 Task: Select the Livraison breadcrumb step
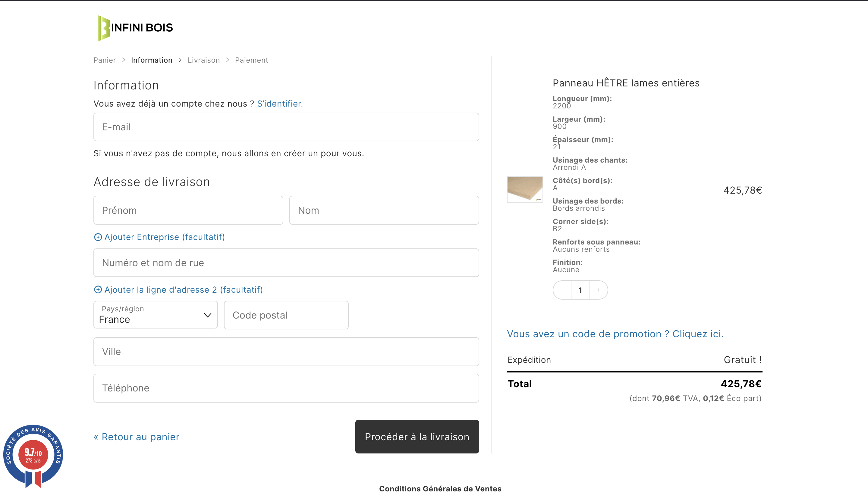203,60
